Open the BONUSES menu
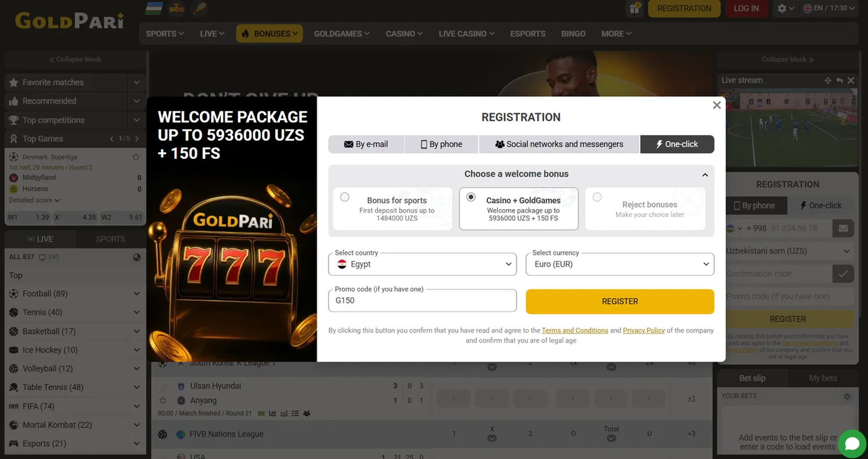This screenshot has height=459, width=868. pos(270,34)
